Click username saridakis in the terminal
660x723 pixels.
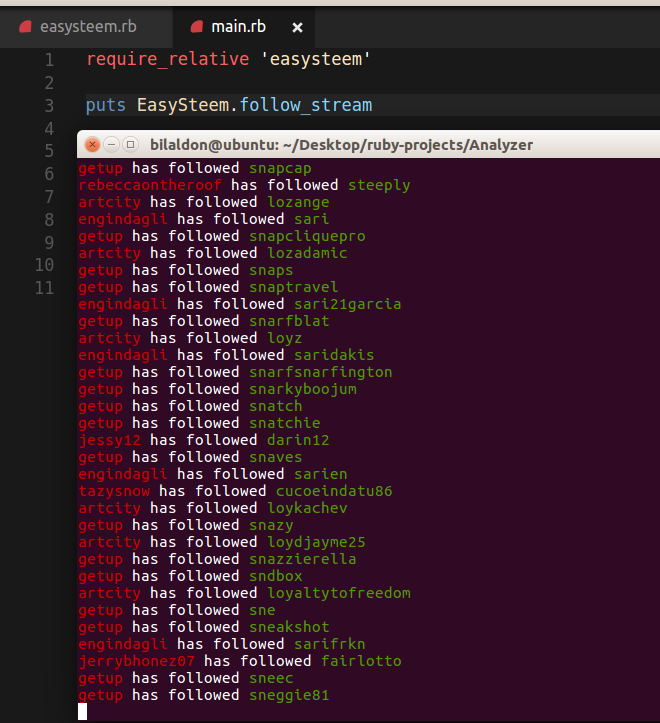334,355
